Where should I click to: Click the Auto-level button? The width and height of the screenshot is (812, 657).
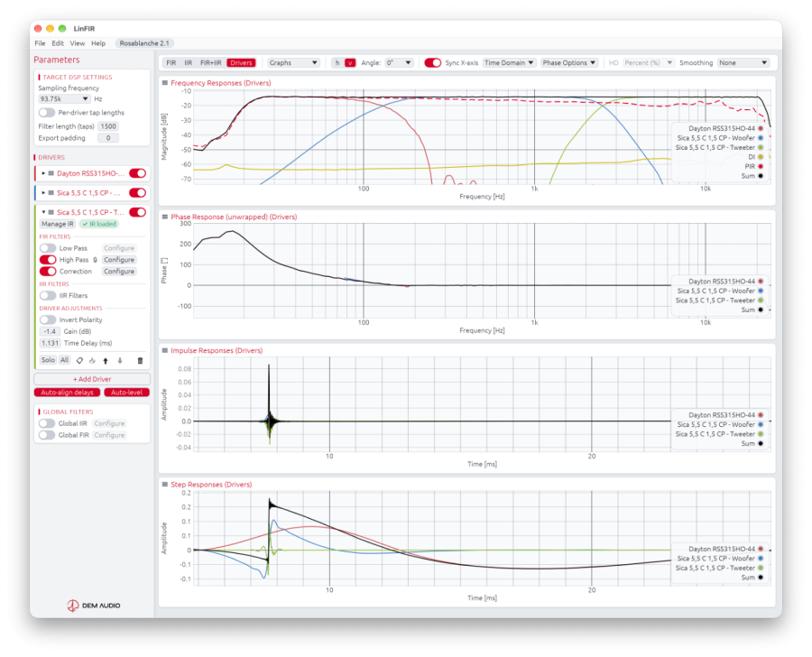pyautogui.click(x=126, y=393)
